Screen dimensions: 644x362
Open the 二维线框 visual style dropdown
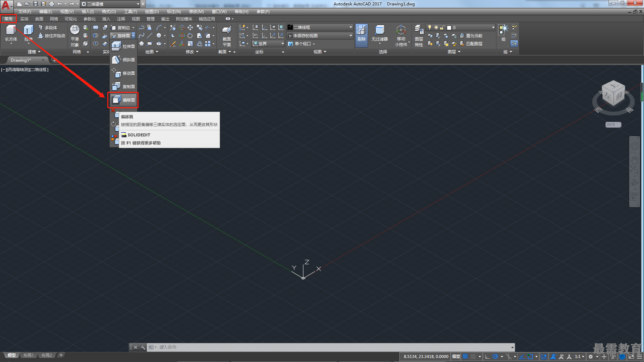coord(320,27)
